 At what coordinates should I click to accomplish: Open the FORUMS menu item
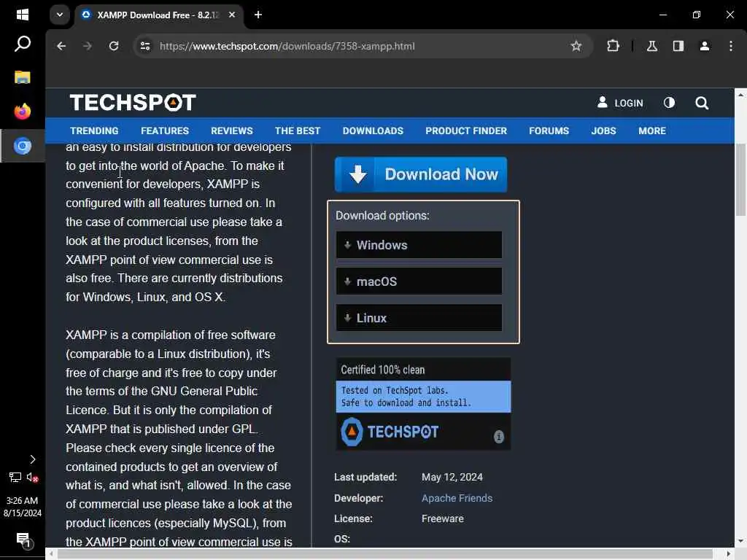pos(549,131)
